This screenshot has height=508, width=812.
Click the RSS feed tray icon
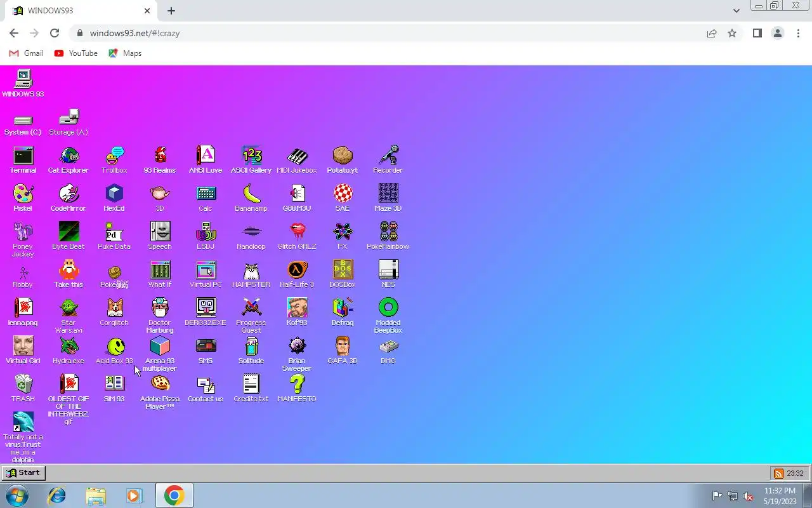click(778, 473)
